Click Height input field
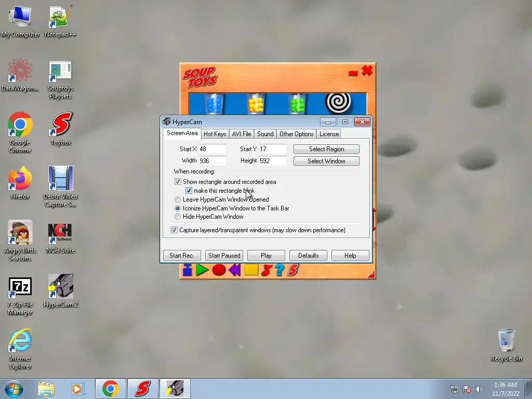Viewport: 532px width, 399px height. pyautogui.click(x=273, y=161)
